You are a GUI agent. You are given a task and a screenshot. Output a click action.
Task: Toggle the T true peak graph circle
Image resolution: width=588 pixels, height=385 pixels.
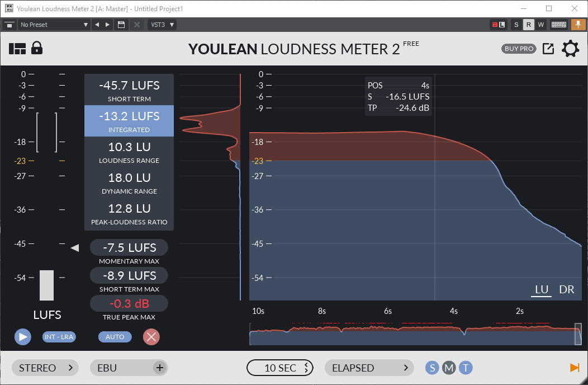(466, 368)
